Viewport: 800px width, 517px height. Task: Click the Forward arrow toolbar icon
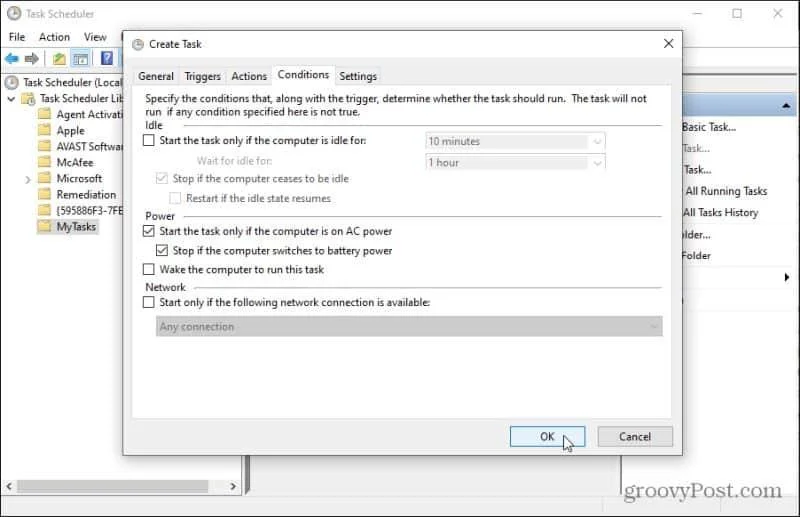coord(32,59)
